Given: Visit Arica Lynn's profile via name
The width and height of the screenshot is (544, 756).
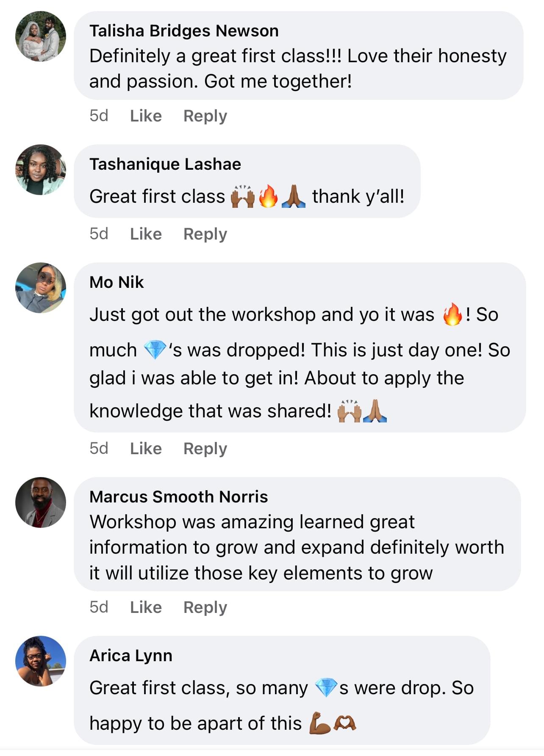Looking at the screenshot, I should pyautogui.click(x=131, y=656).
